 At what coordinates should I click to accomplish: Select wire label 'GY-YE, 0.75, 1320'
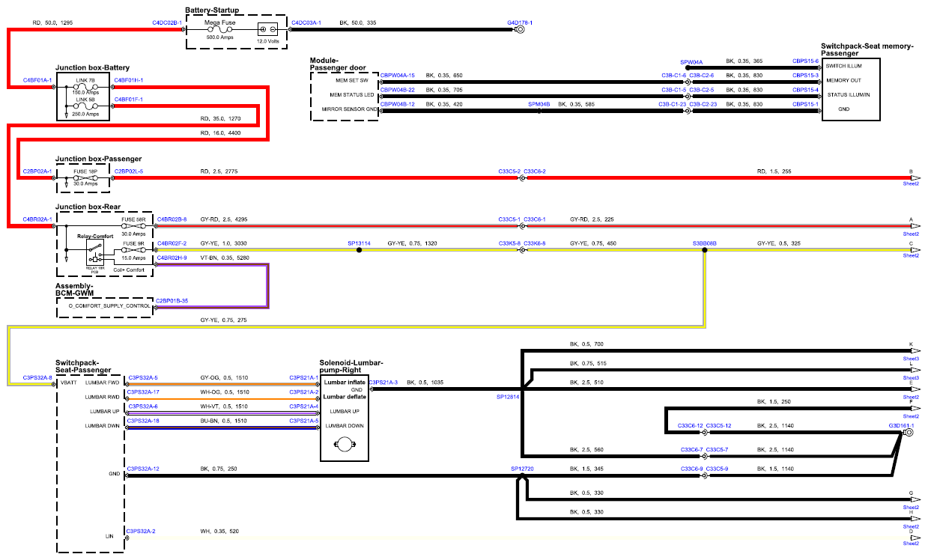click(412, 244)
